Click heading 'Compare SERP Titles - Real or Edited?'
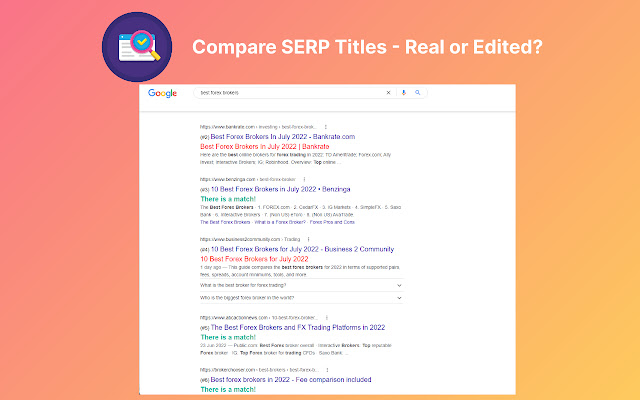This screenshot has width=640, height=400. tap(367, 47)
